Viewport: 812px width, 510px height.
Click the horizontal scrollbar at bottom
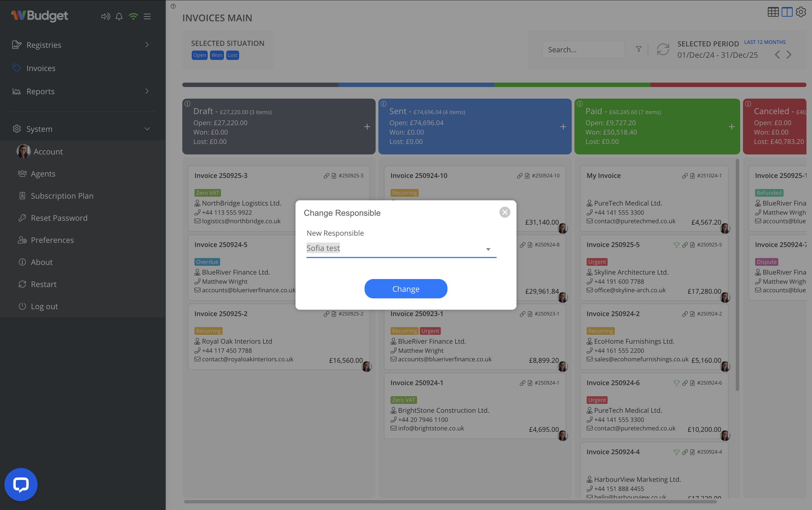pos(450,501)
